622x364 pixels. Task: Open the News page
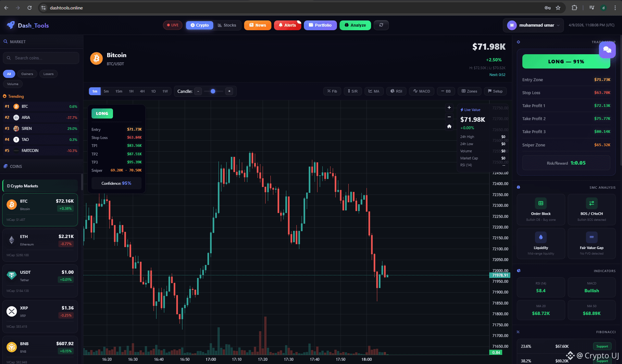pyautogui.click(x=258, y=25)
